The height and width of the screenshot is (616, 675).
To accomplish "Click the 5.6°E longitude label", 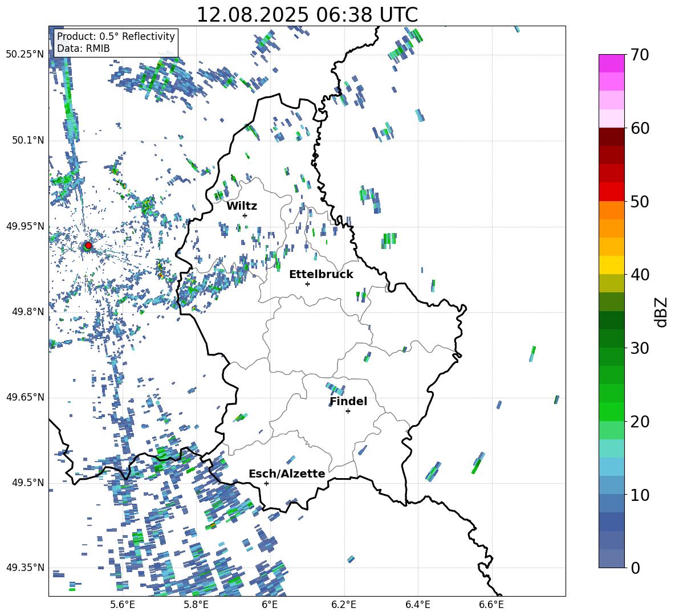I will (x=123, y=605).
